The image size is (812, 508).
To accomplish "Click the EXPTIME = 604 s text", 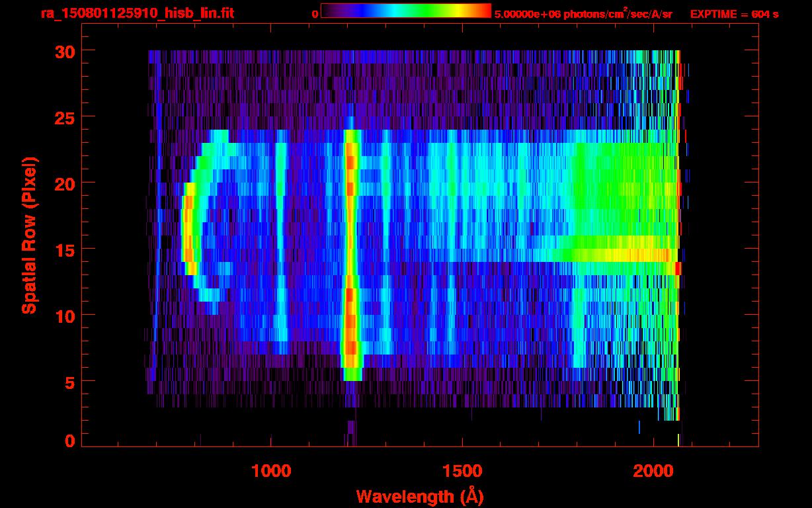I will click(x=734, y=14).
